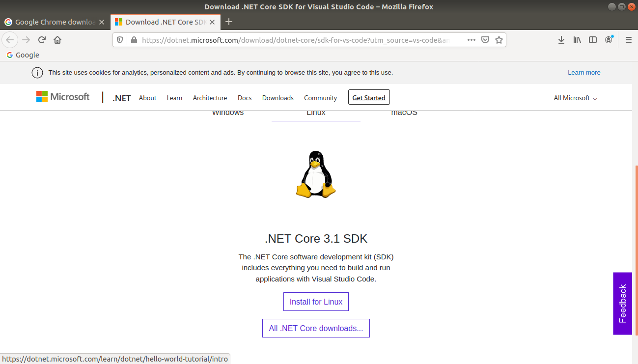
Task: Click Install for Linux button
Action: tap(316, 302)
